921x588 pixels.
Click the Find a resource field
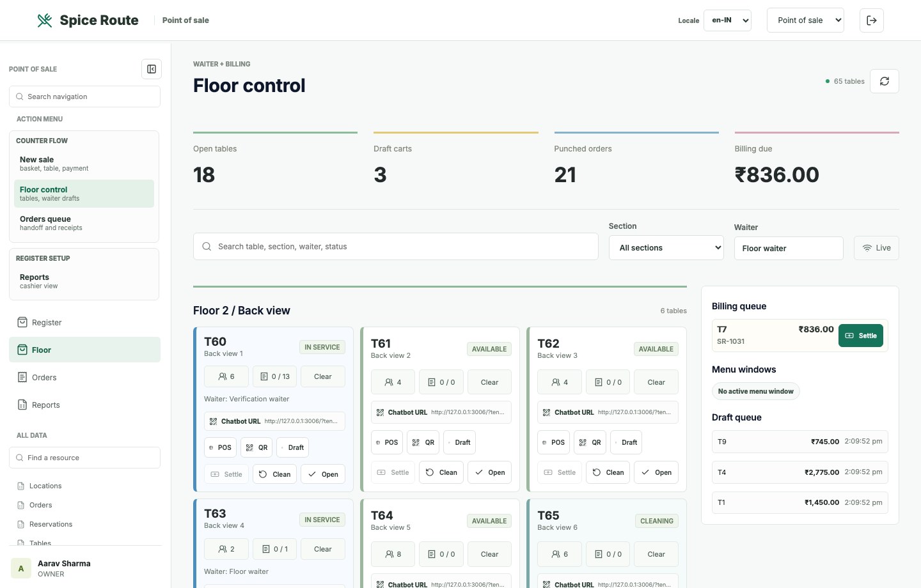pyautogui.click(x=84, y=458)
